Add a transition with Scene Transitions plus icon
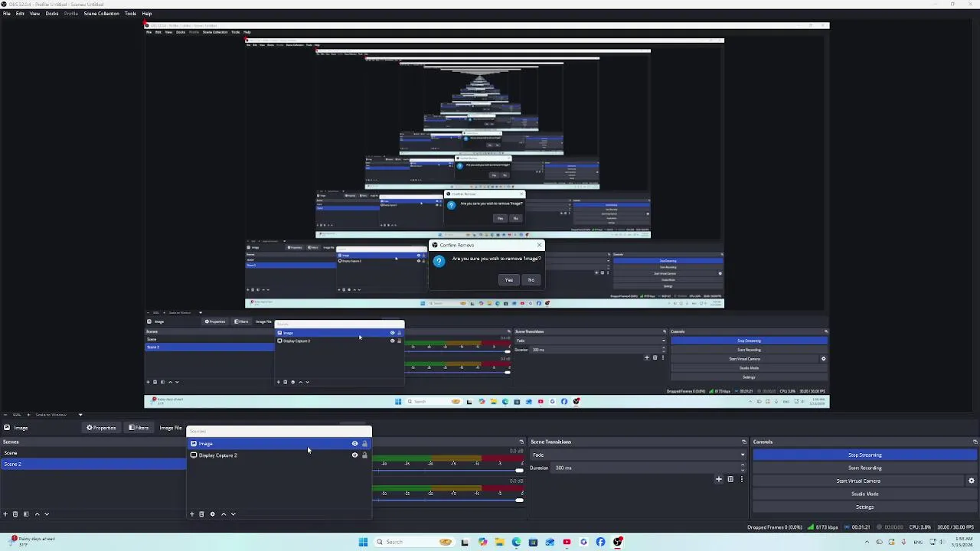Viewport: 980px width, 551px height. point(719,479)
